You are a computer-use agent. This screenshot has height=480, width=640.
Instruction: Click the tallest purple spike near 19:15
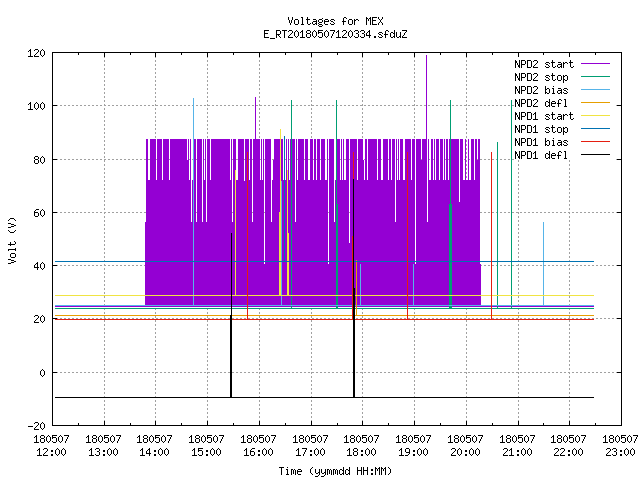427,97
